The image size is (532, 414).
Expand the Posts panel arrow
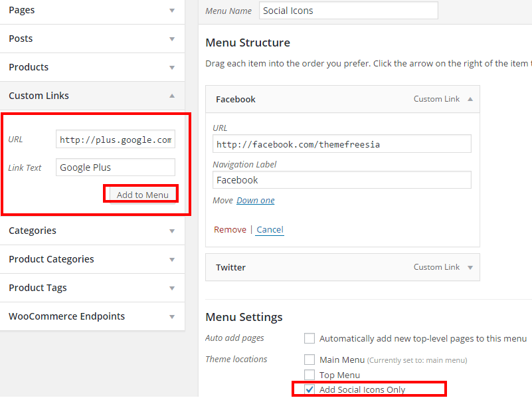(172, 39)
